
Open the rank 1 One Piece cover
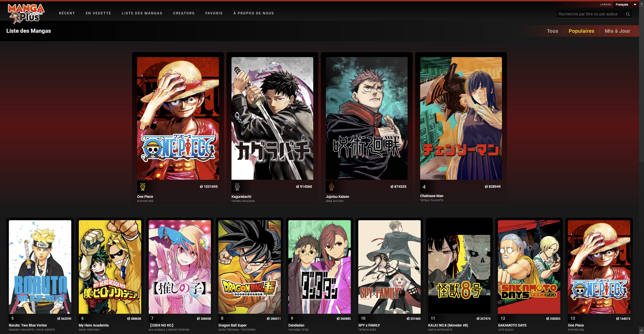point(178,118)
